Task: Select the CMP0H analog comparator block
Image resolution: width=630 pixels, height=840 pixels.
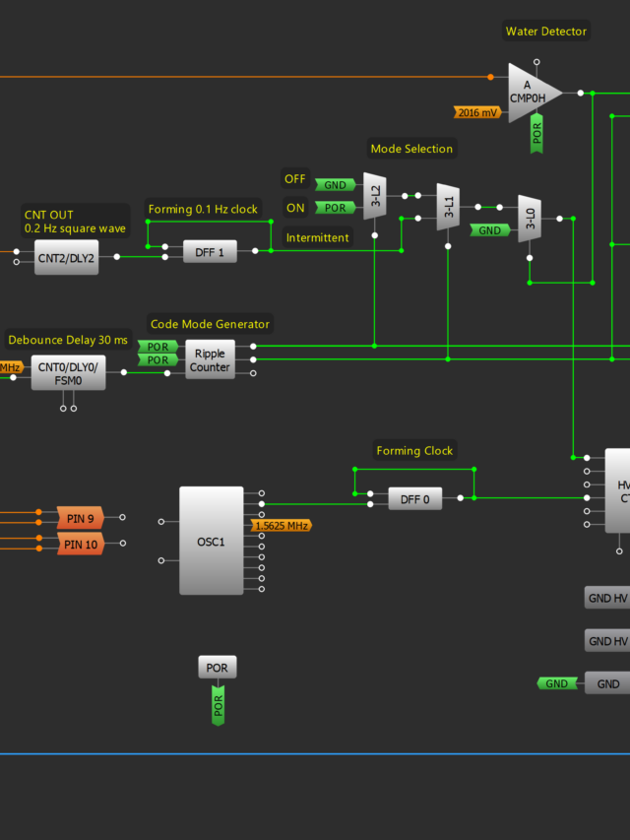Action: [x=532, y=93]
